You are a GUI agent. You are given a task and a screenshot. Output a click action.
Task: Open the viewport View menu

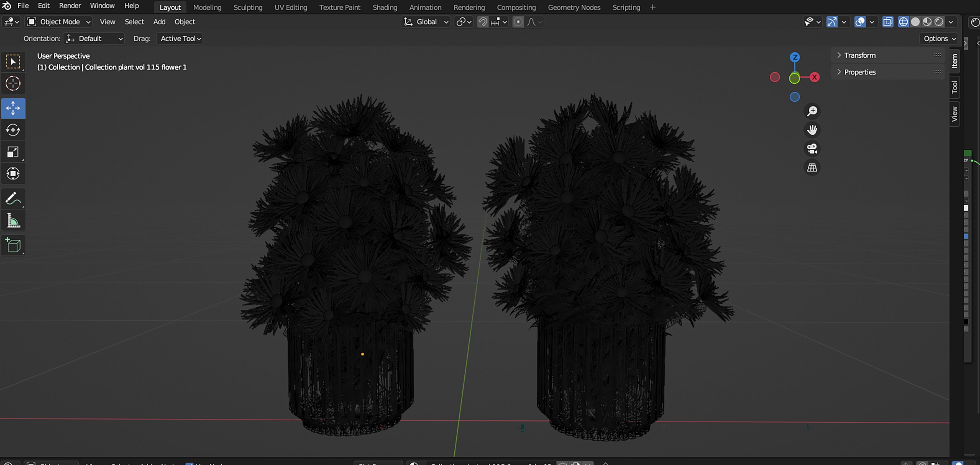107,22
